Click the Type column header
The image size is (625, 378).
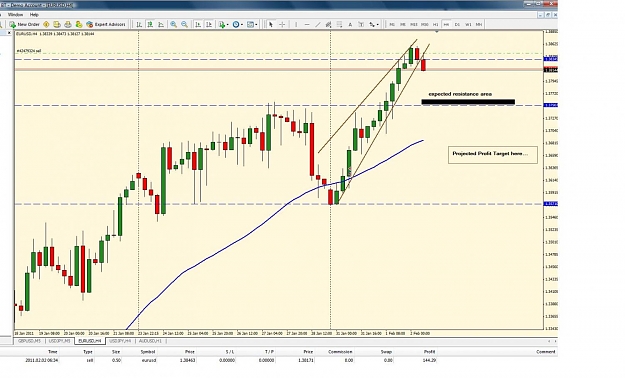pos(88,352)
